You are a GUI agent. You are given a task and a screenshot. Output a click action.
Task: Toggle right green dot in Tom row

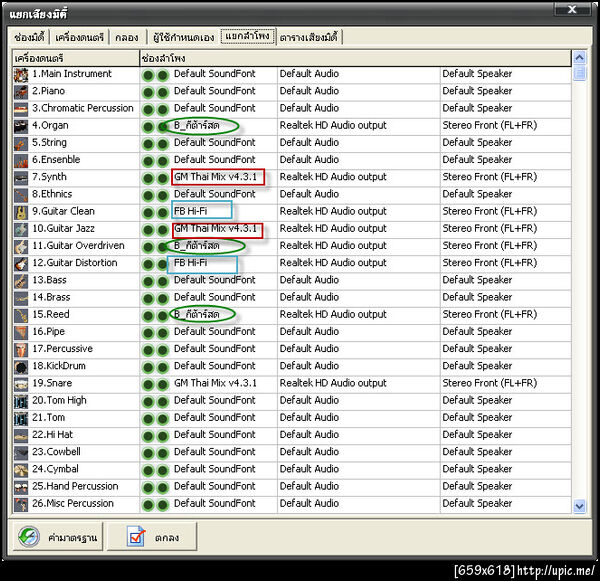tap(163, 419)
